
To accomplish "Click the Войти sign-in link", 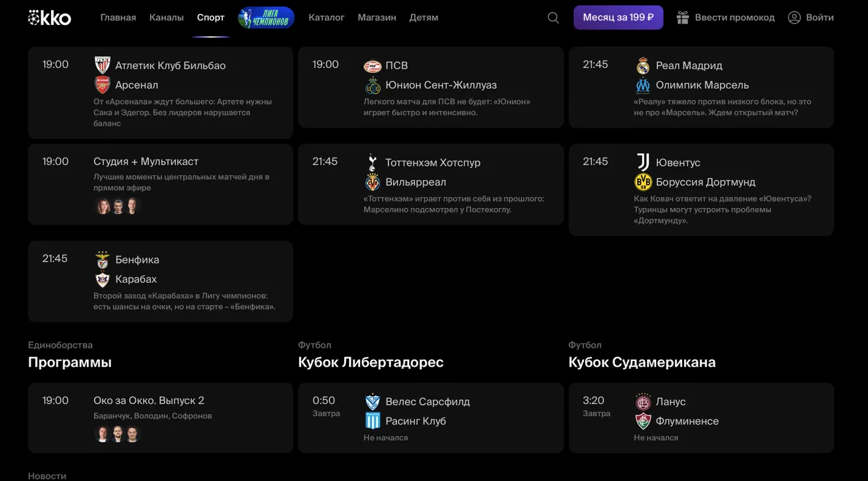I will 820,17.
